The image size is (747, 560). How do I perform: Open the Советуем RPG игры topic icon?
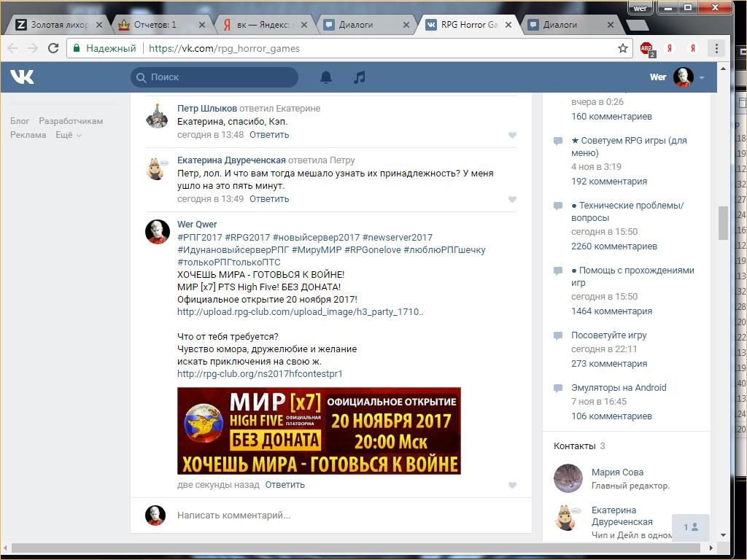(x=558, y=141)
